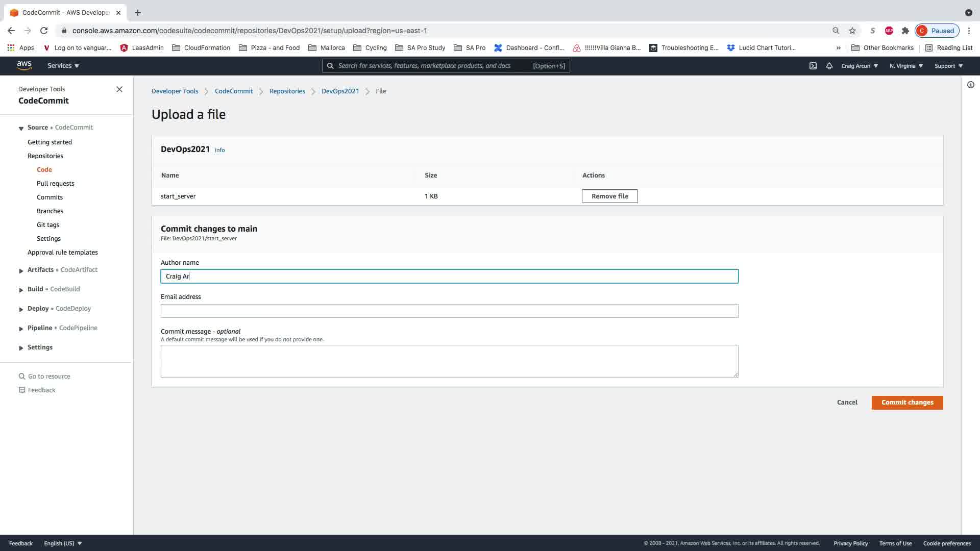The image size is (980, 551).
Task: Open the notifications bell icon
Action: (829, 66)
